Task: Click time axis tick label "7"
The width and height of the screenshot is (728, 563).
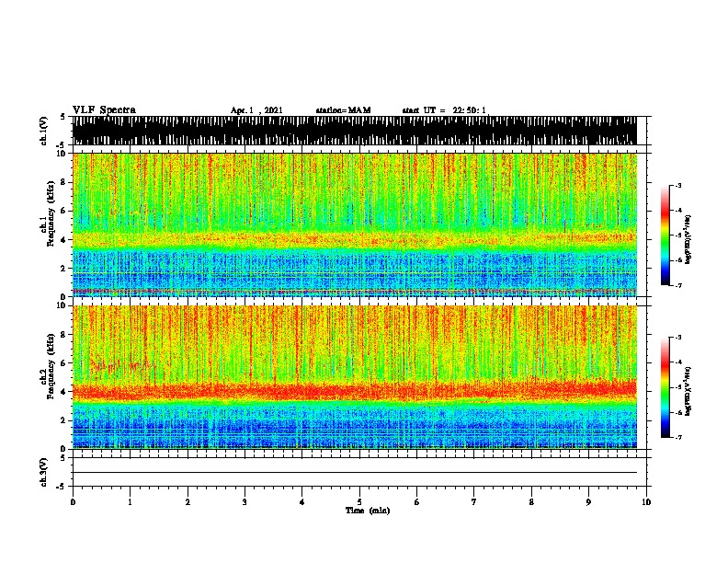Action: point(474,502)
